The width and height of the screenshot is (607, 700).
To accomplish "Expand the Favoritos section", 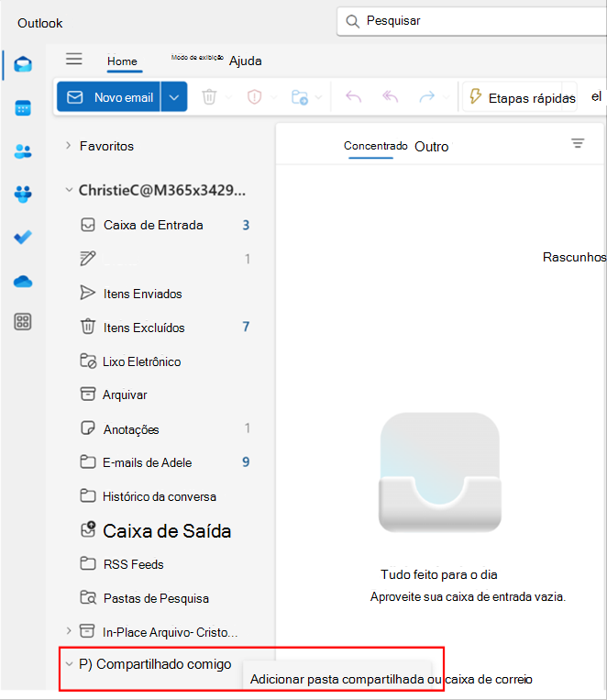I will tap(68, 146).
